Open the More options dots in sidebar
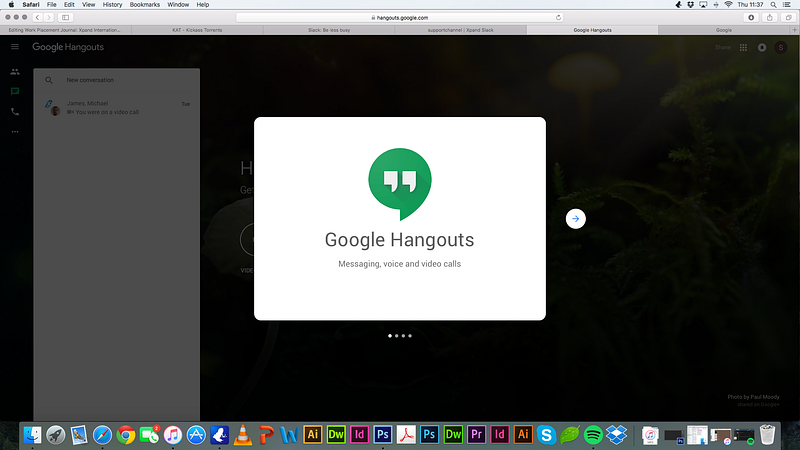This screenshot has height=450, width=800. tap(15, 132)
